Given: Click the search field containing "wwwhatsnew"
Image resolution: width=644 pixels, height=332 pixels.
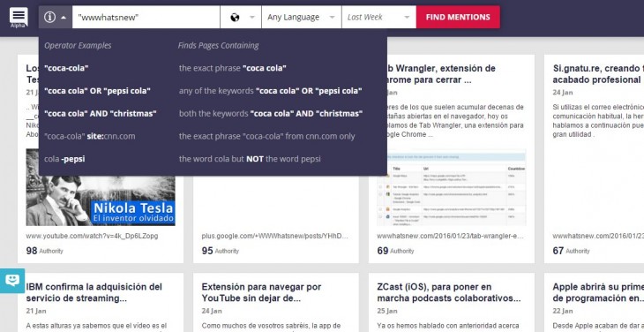Looking at the screenshot, I should pos(146,18).
